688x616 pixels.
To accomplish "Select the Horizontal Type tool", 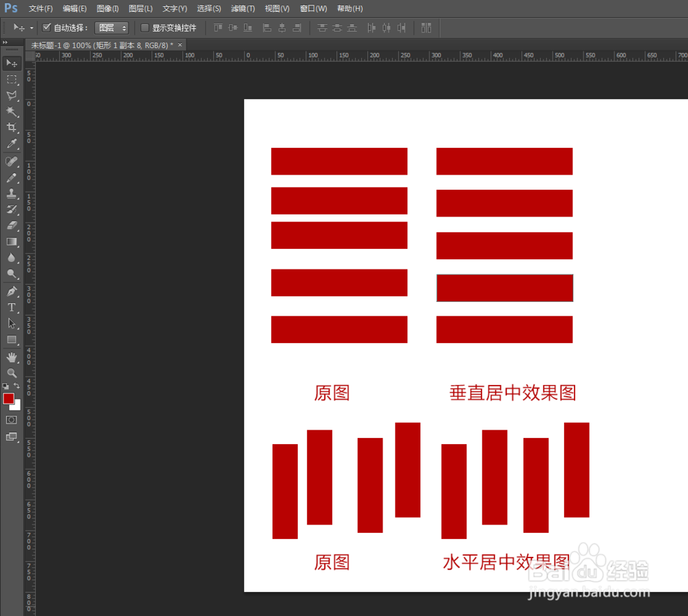I will tap(12, 307).
